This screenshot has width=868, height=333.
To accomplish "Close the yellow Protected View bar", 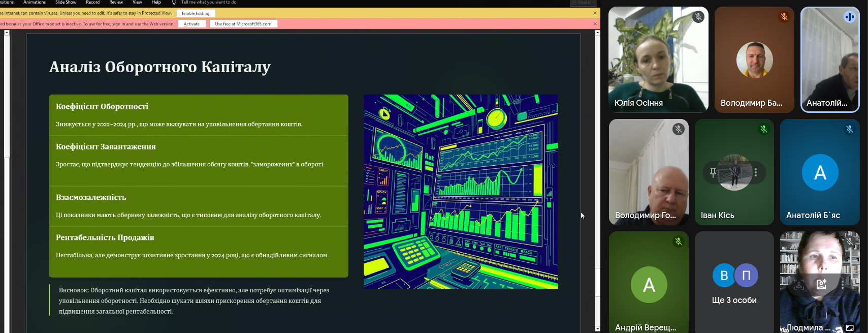I will coord(595,13).
